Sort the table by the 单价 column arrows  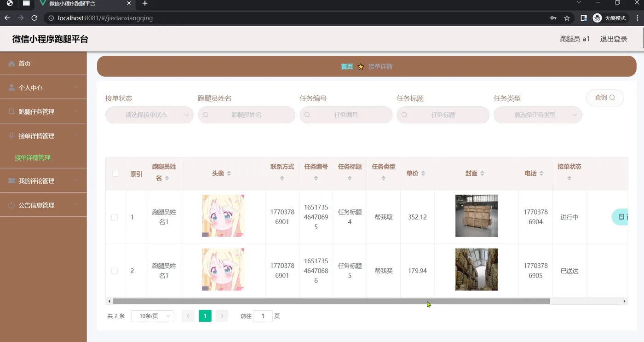423,174
